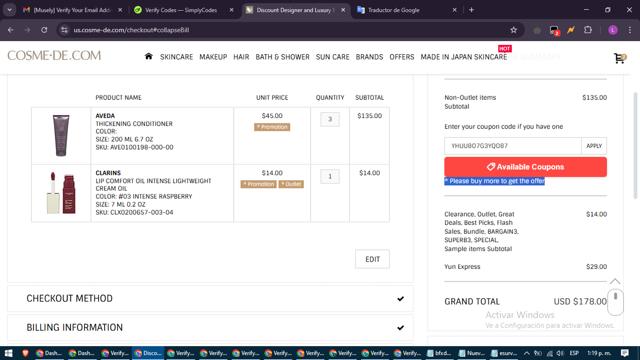Open the site information icon in address bar
Screen dimensions: 640x360
(x=64, y=30)
